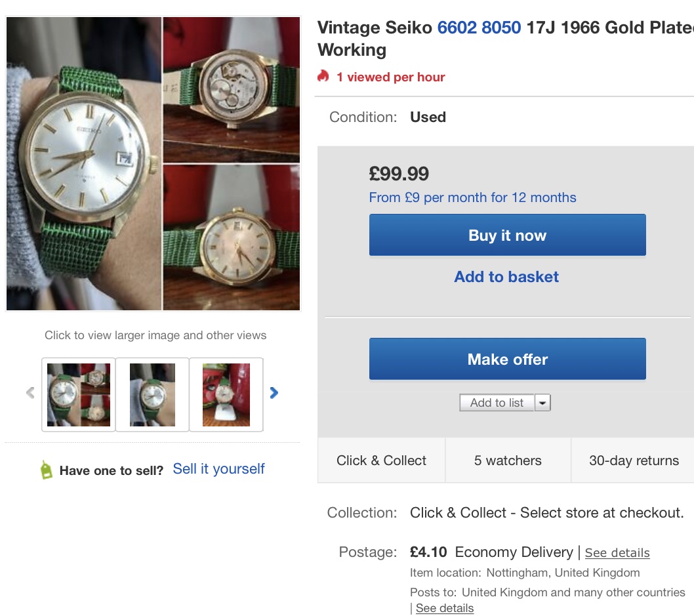Click the next thumbnails arrow
Screen dimensions: 694x616
click(x=274, y=393)
